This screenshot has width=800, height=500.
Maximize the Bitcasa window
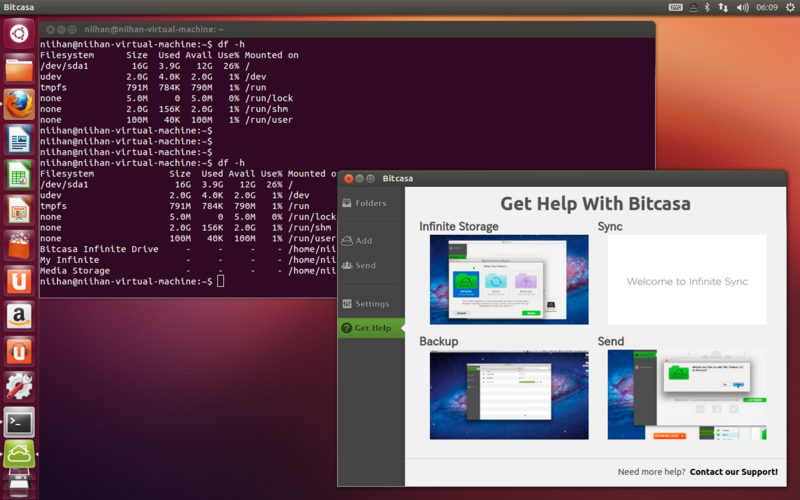tap(370, 179)
